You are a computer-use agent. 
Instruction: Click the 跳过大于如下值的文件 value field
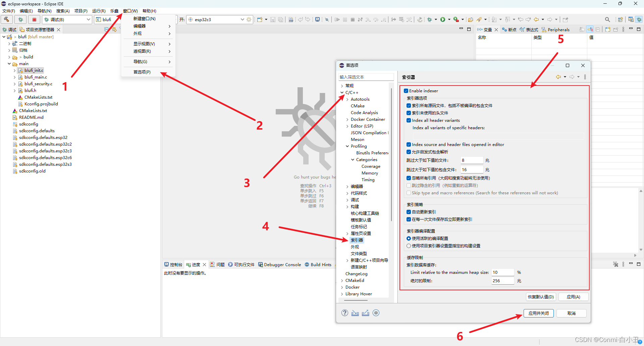(x=472, y=160)
